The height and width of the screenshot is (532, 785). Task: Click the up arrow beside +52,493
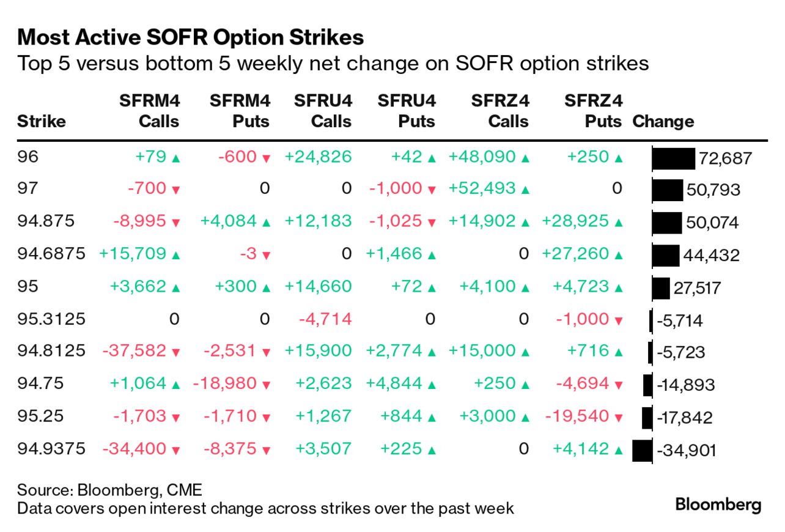click(525, 191)
